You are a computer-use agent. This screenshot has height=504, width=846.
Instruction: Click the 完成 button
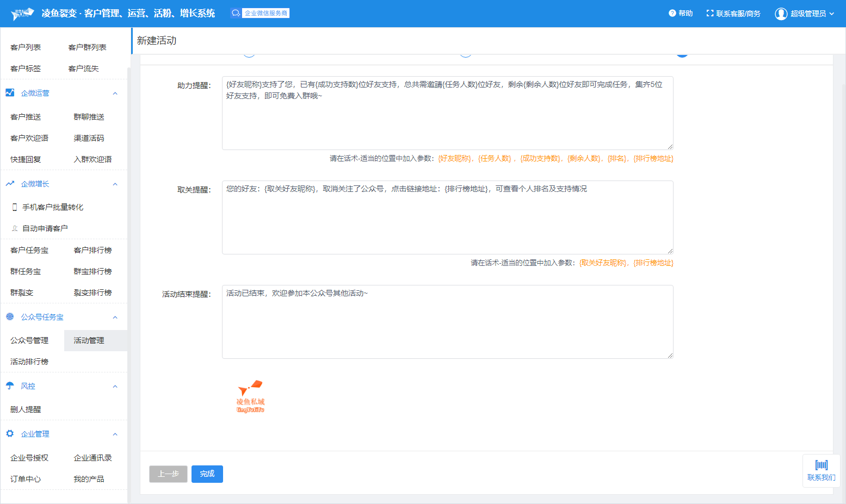(207, 474)
